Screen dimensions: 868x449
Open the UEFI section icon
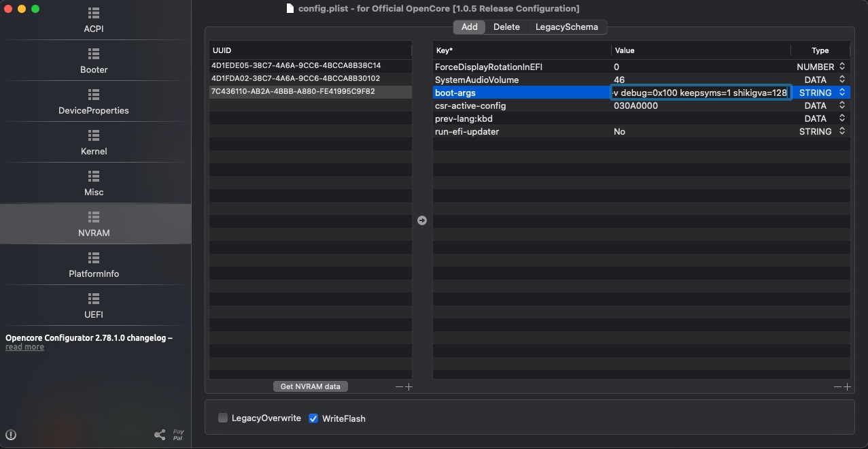(94, 299)
